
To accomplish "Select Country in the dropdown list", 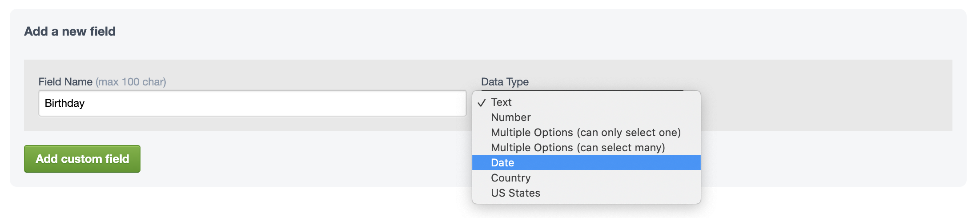I will [x=510, y=178].
